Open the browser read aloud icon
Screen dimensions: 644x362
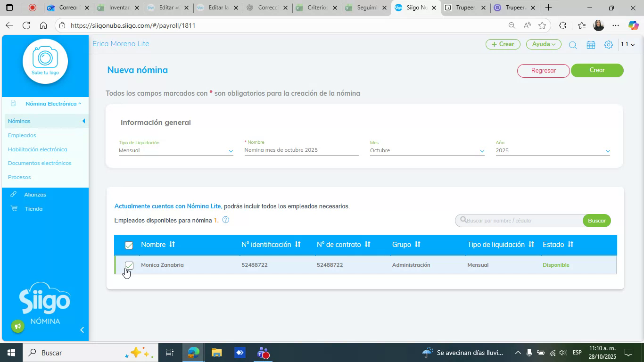(527, 25)
